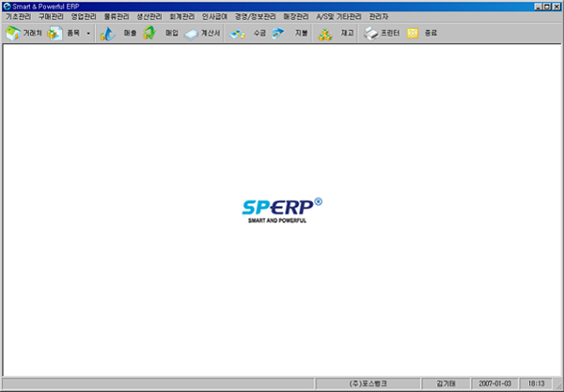Screen dimensions: 564x392
Task: Open the 물류관리 menu
Action: tap(117, 17)
